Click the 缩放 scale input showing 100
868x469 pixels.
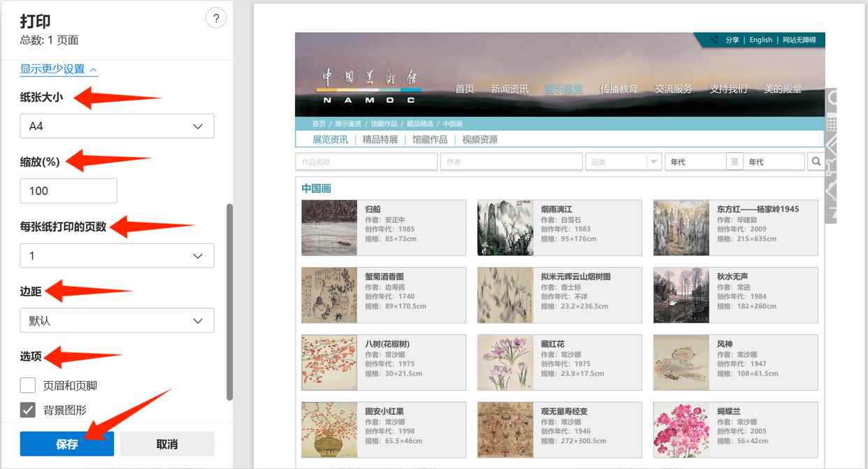68,191
